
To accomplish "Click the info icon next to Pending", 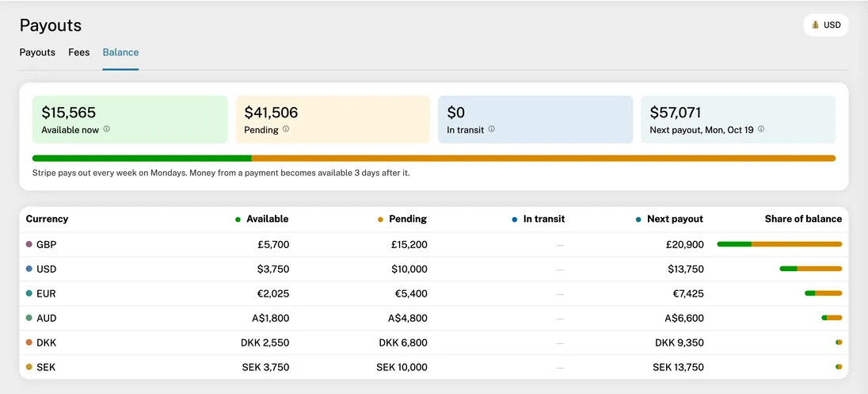I will click(x=286, y=129).
